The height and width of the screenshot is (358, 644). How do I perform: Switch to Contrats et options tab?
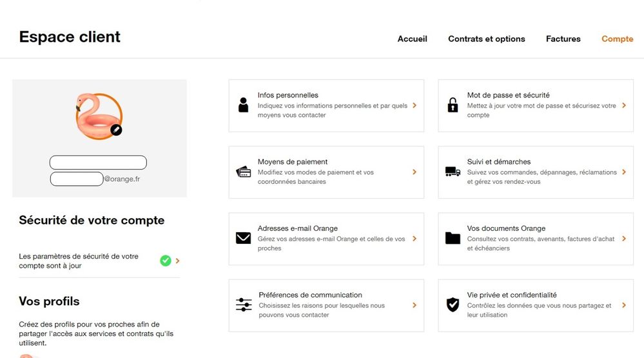tap(486, 39)
